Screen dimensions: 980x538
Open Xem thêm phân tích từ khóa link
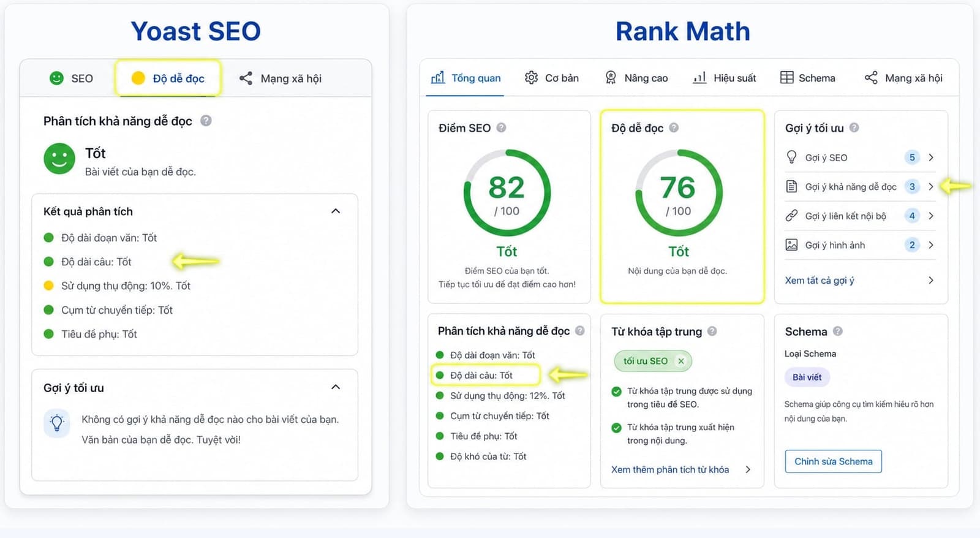[670, 469]
